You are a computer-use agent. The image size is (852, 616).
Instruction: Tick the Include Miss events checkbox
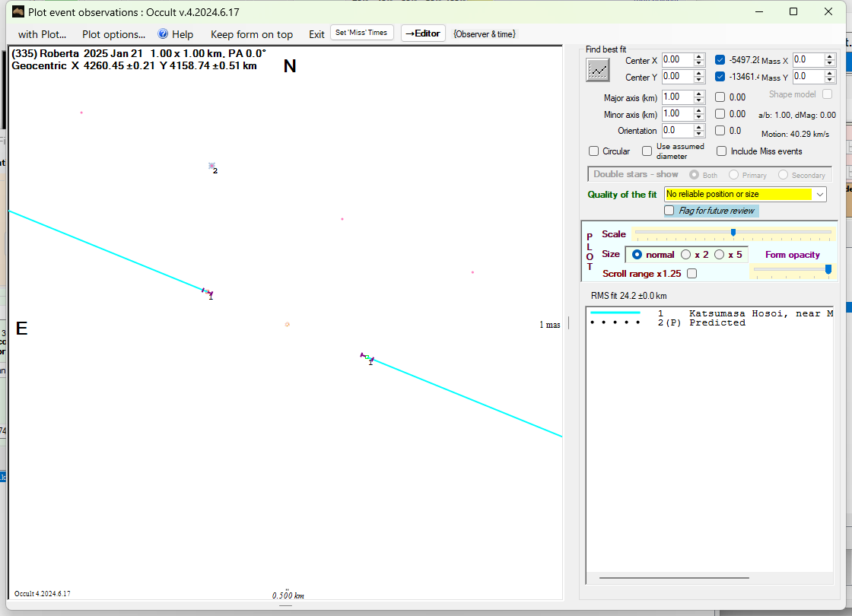pyautogui.click(x=721, y=151)
